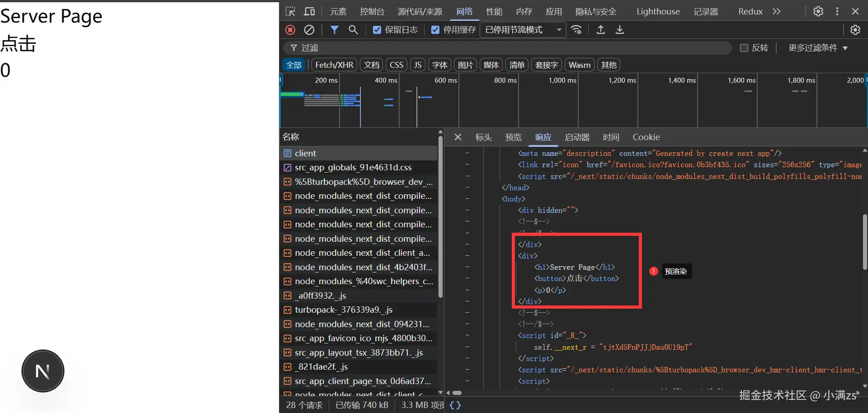Open network conditions wifi icon

click(x=576, y=30)
